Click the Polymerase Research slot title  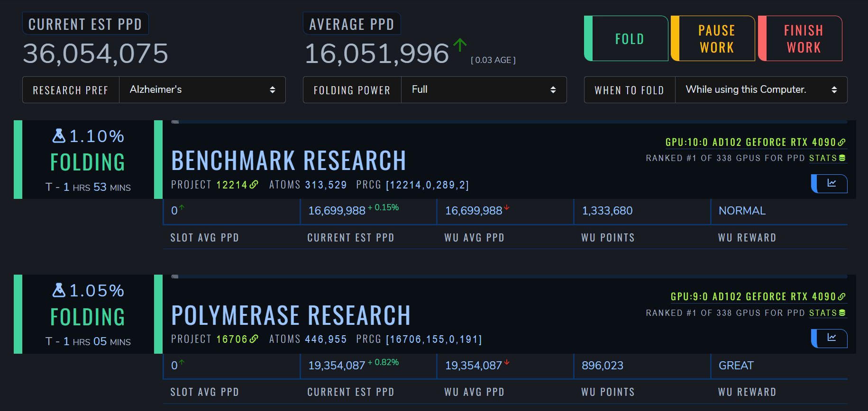(291, 315)
